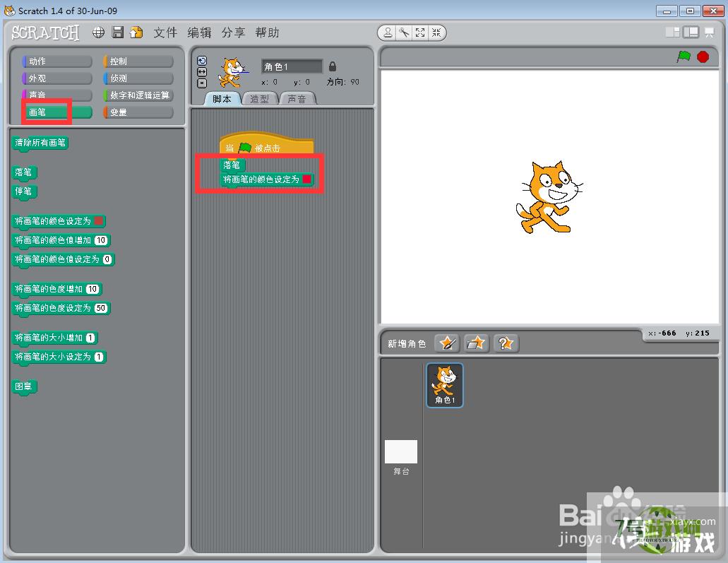The width and height of the screenshot is (728, 563).
Task: Set rotation style to don't rotate
Action: [x=202, y=83]
